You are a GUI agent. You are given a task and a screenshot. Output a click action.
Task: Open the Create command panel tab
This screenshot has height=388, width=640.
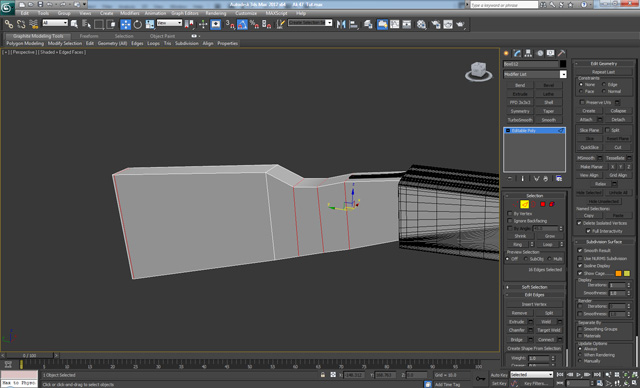point(507,53)
